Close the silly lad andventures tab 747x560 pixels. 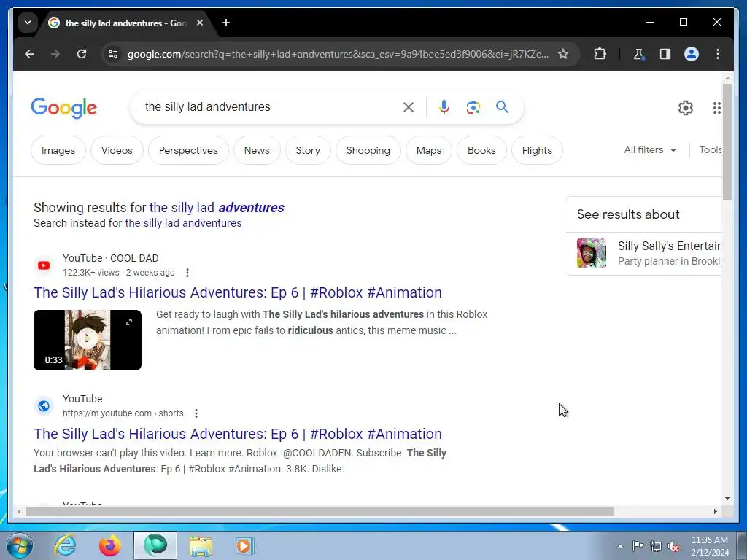click(x=200, y=23)
